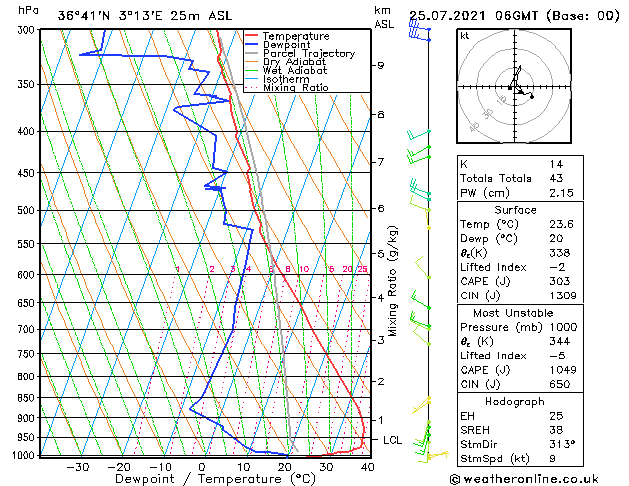The image size is (629, 486).
Task: Click the hodograph black dot endpoint
Action: tap(532, 97)
